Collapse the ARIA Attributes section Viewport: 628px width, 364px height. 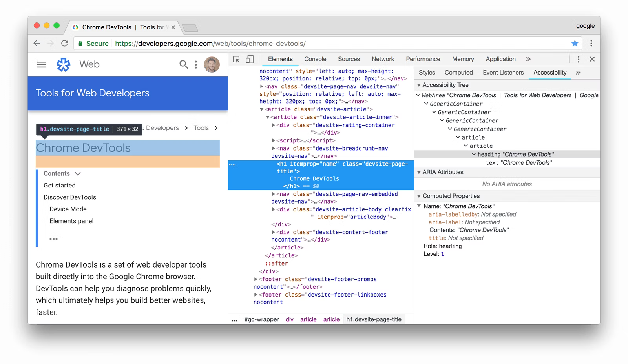tap(419, 173)
